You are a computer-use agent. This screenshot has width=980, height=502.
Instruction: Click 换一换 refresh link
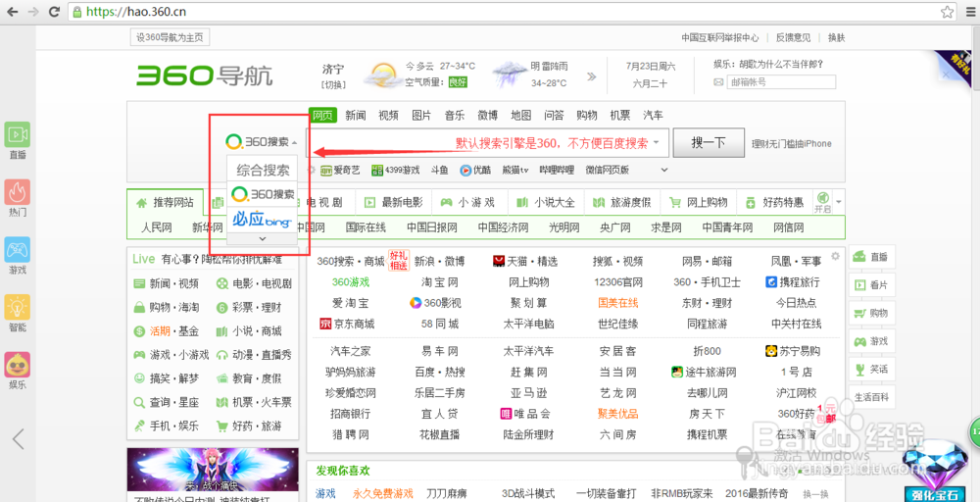(815, 493)
